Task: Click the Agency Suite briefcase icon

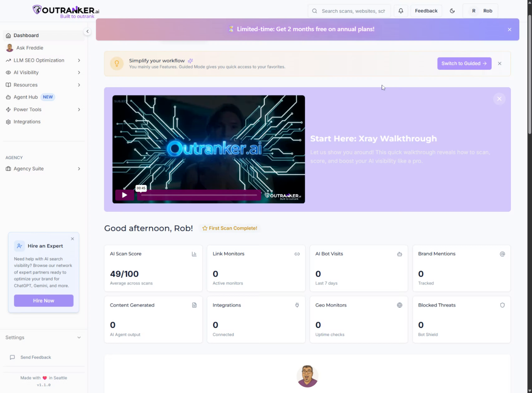Action: [x=8, y=169]
